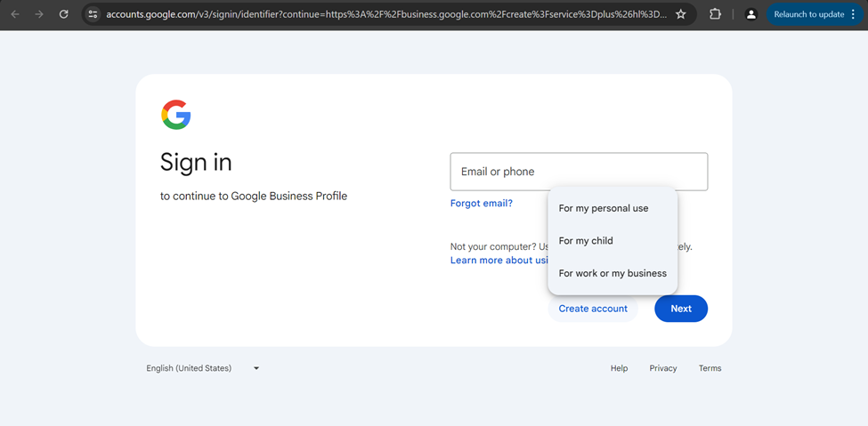Image resolution: width=868 pixels, height=426 pixels.
Task: Go back using the browser back arrow
Action: click(x=15, y=14)
